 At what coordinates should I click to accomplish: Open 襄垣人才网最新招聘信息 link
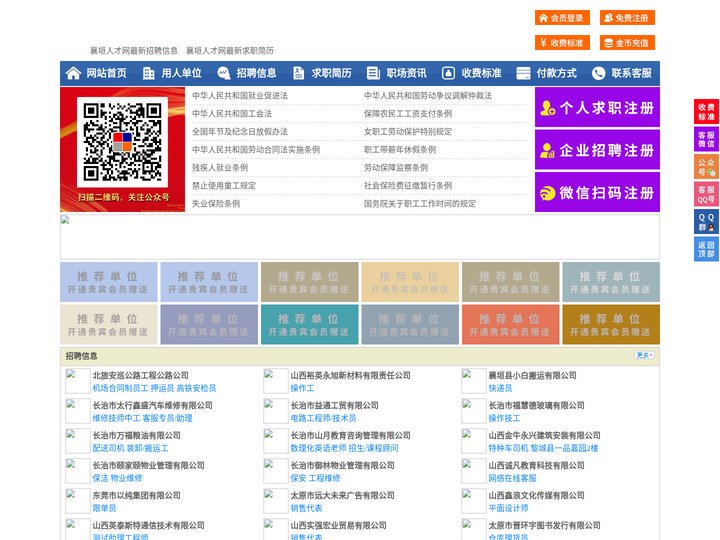click(134, 51)
